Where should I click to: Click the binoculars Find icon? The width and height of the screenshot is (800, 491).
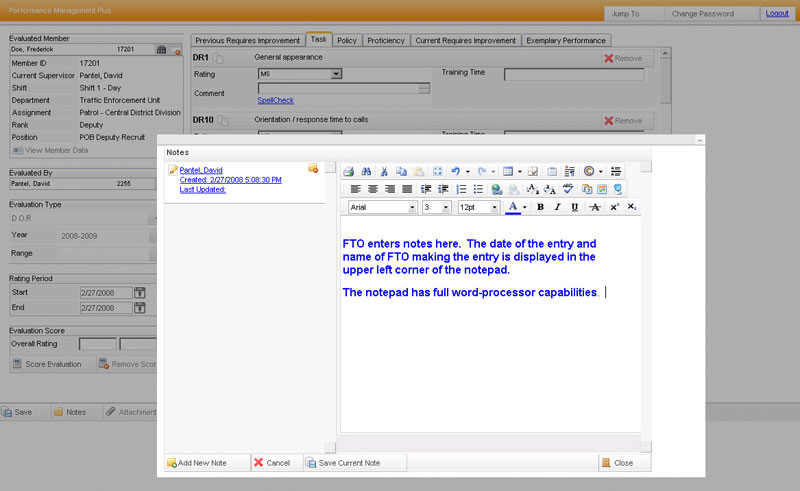366,171
